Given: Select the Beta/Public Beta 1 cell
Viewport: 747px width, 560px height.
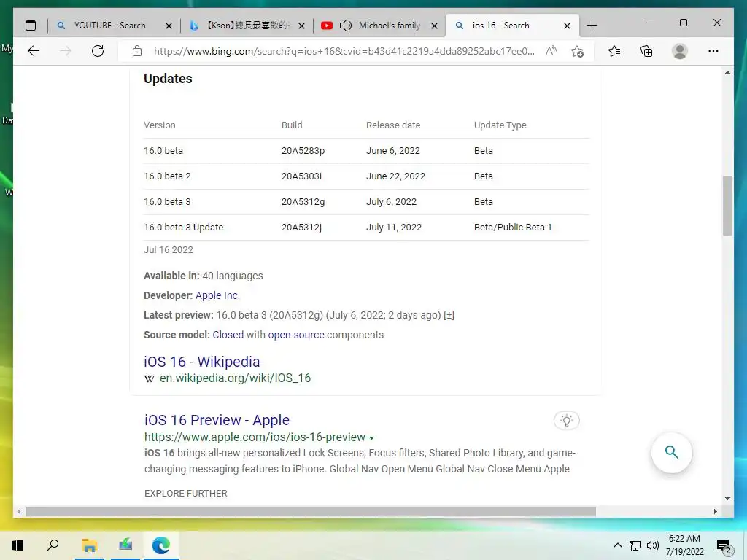Looking at the screenshot, I should pos(513,227).
